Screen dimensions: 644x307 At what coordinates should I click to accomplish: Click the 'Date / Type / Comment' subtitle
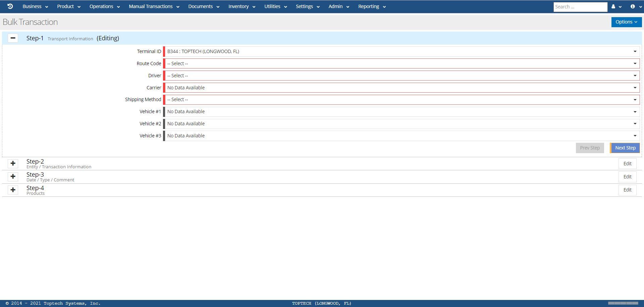point(50,180)
